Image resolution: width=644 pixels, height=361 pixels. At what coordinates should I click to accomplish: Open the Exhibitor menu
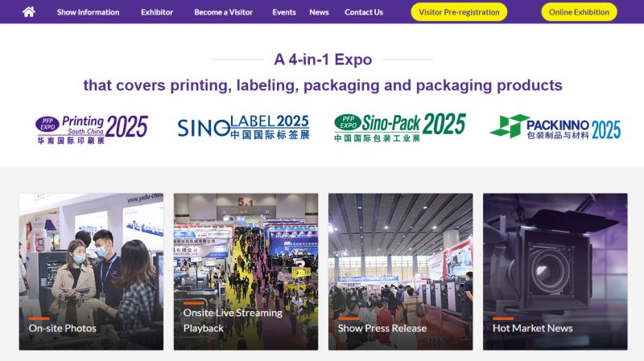[x=157, y=12]
